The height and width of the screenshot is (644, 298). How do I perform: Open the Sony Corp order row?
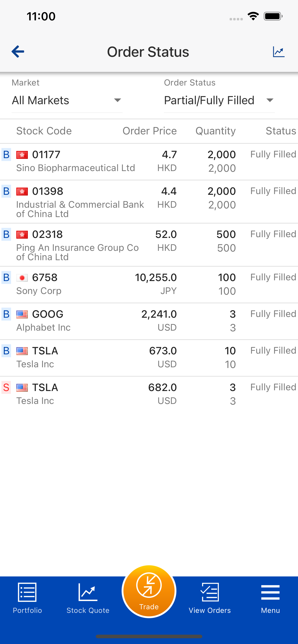pos(149,284)
